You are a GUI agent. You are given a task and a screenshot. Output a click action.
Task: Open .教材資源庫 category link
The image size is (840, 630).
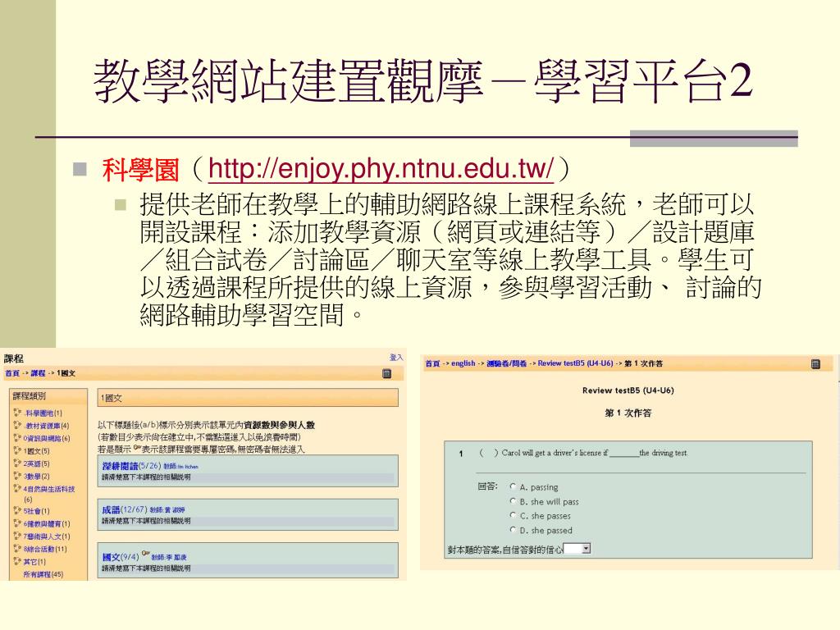pyautogui.click(x=43, y=426)
